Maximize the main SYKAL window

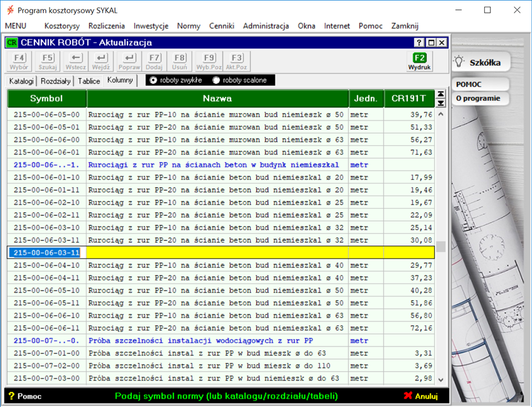tap(488, 10)
